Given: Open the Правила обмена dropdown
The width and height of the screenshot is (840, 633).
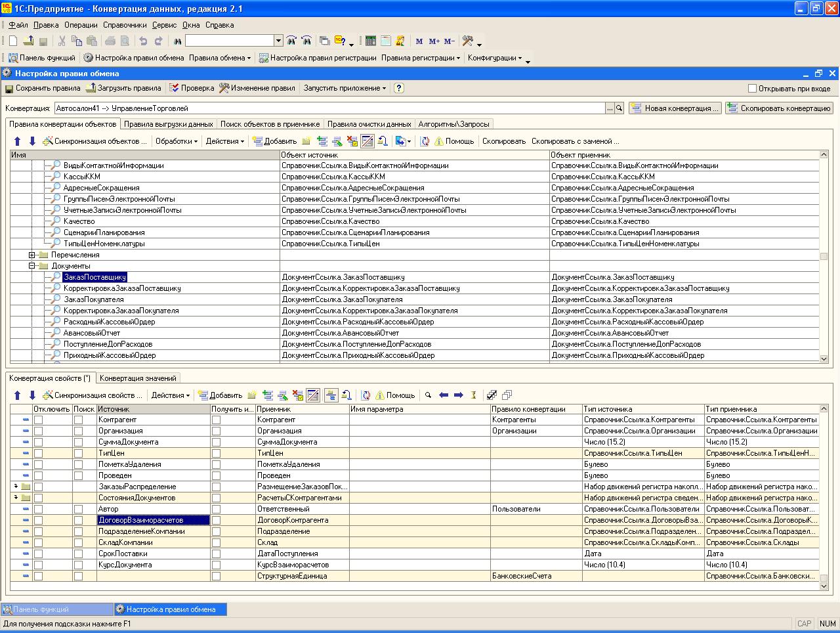Looking at the screenshot, I should 220,58.
